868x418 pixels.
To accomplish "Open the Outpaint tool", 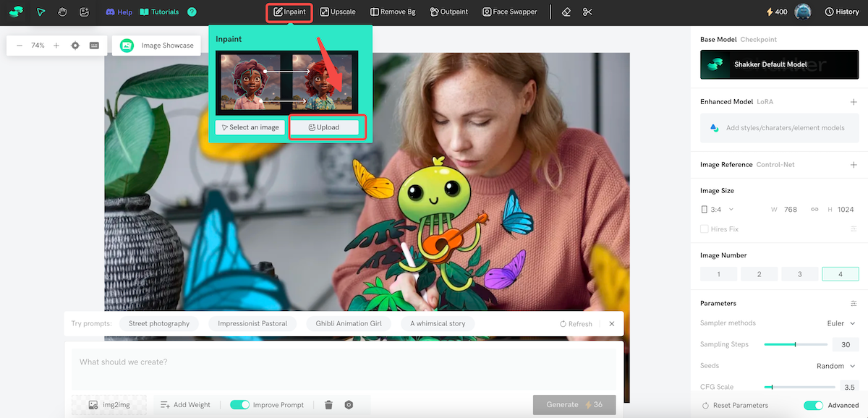I will (x=448, y=12).
